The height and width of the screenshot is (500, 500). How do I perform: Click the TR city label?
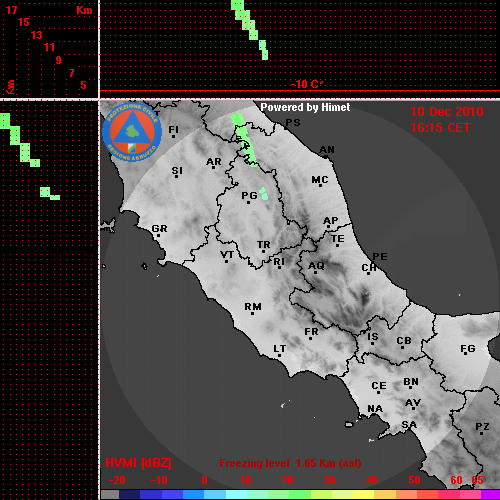point(263,245)
